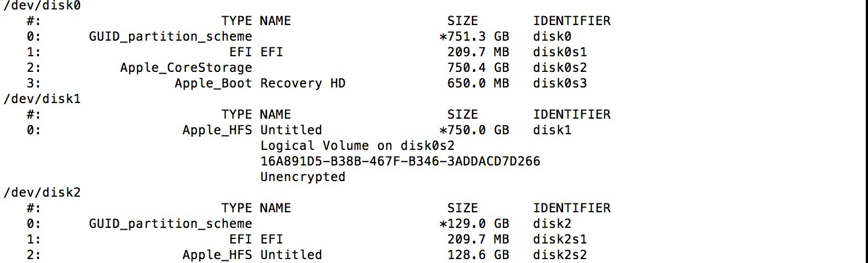Click the Logical Volume on disk0s2 line
The image size is (868, 263).
[x=357, y=146]
